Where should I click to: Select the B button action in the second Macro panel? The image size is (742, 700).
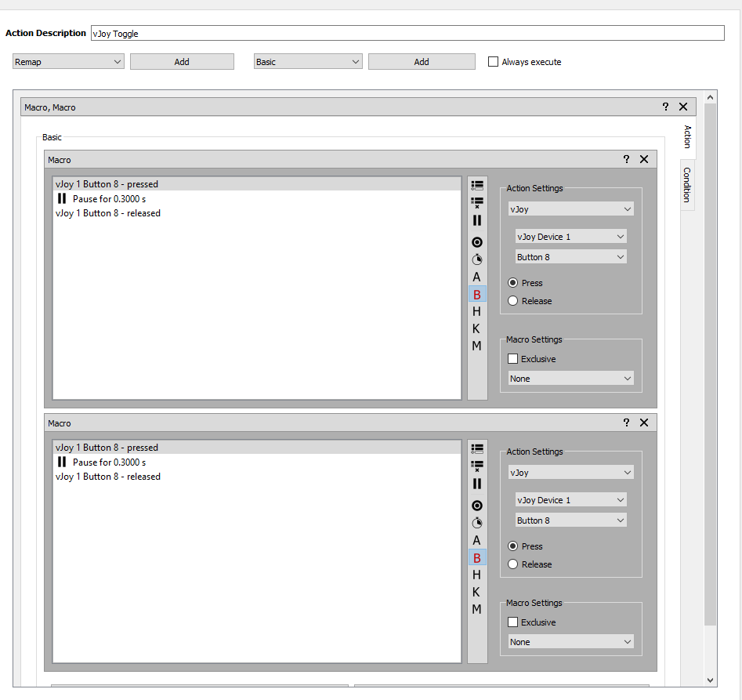[477, 558]
